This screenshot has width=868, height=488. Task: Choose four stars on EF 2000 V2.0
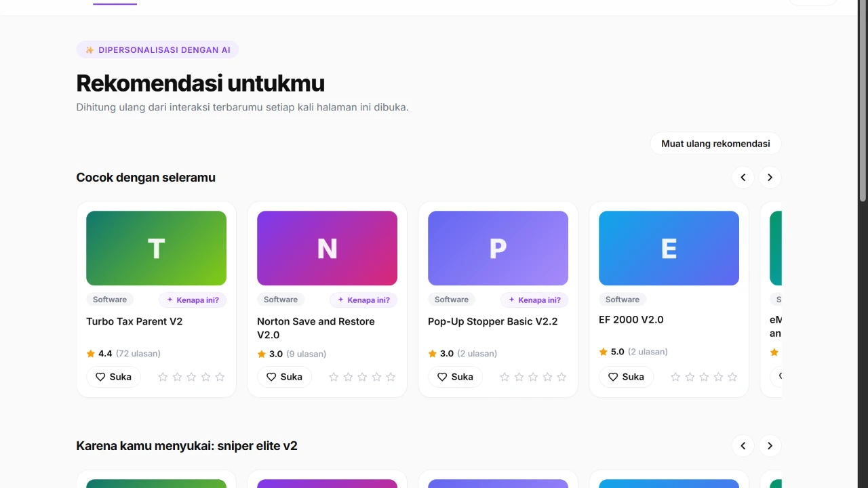click(718, 377)
